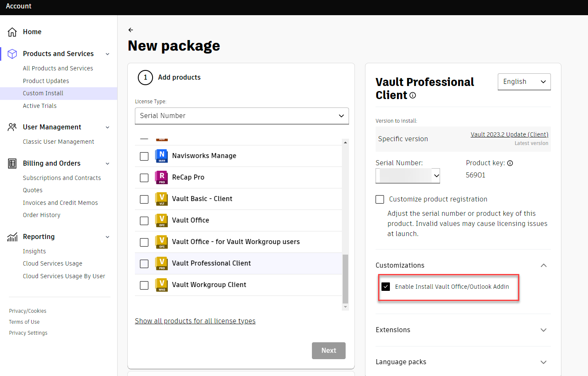The width and height of the screenshot is (588, 376).
Task: Click the Vault Professional Client product icon
Action: coord(161,263)
